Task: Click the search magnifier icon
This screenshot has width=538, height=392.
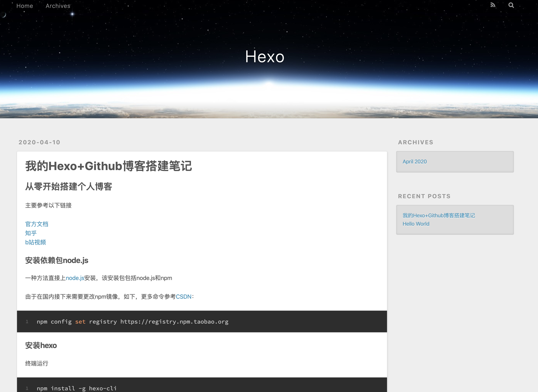Action: 511,5
